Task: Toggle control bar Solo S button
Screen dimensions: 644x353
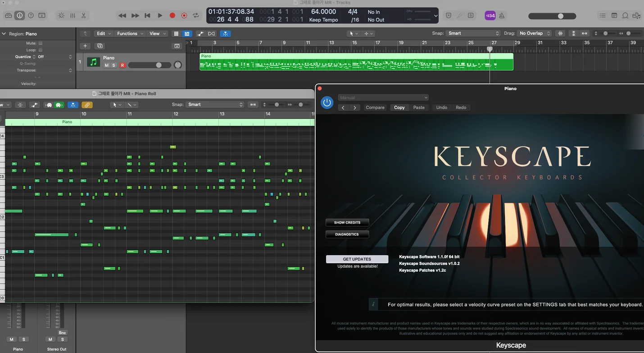Action: click(471, 15)
